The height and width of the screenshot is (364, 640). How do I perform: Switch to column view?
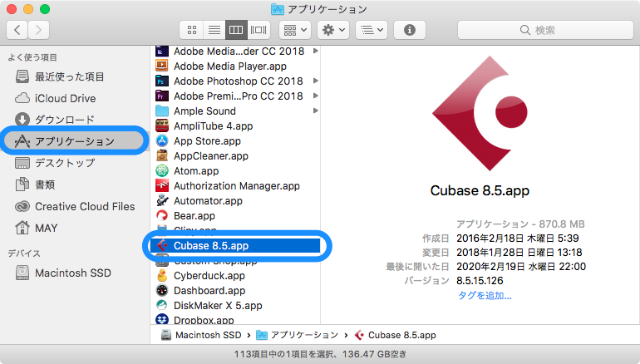236,30
